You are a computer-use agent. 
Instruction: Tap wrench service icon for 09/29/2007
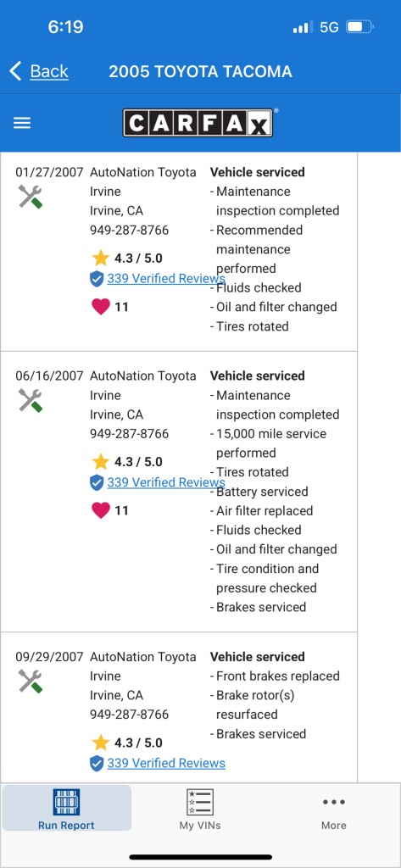(31, 682)
